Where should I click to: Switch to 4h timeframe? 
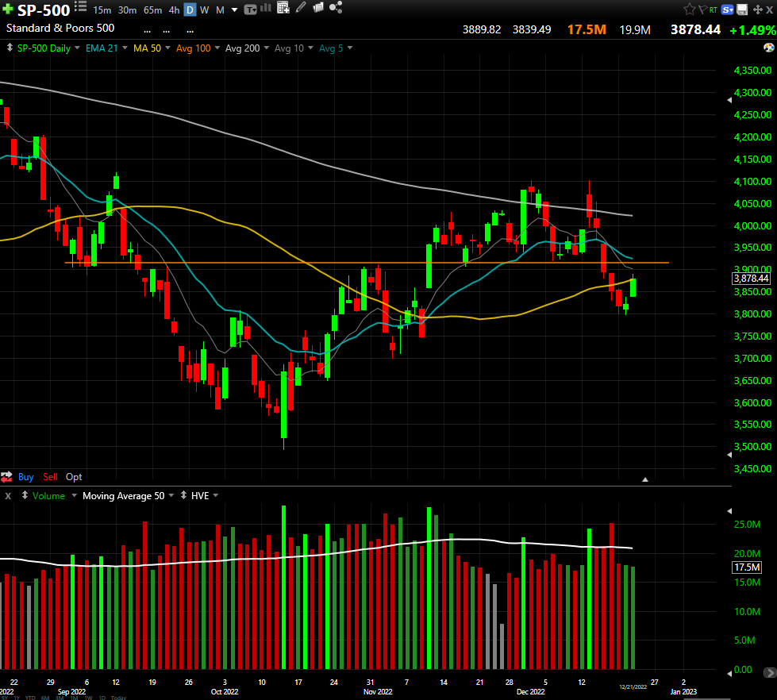[x=174, y=10]
